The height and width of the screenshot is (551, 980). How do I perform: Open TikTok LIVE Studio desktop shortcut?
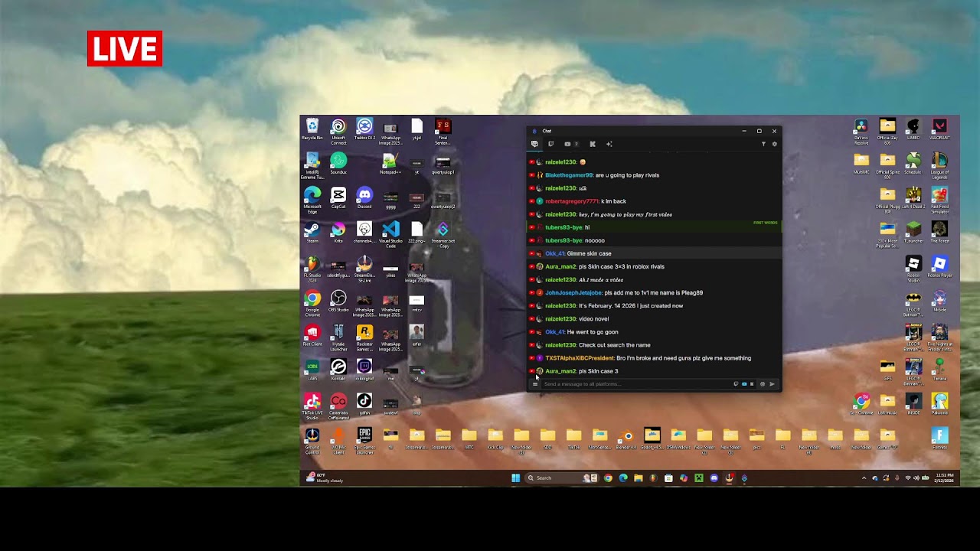point(312,406)
